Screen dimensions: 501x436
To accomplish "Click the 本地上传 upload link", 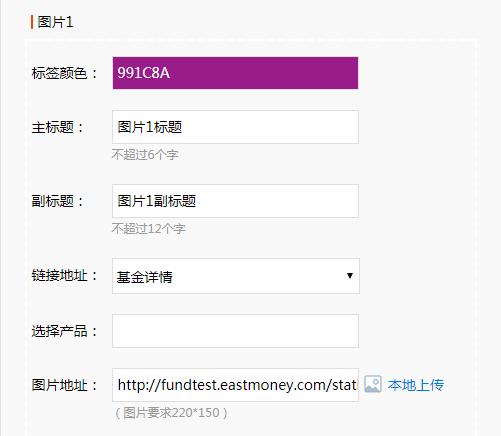I will 416,385.
